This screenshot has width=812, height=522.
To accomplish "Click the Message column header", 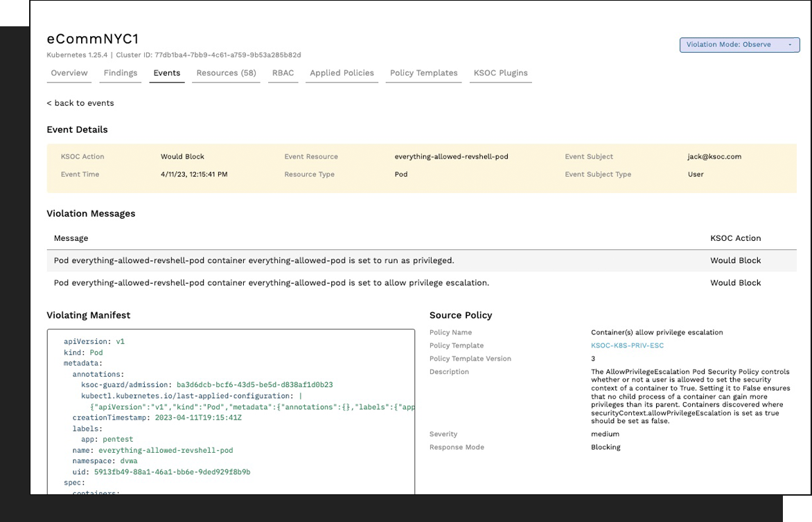I will click(71, 238).
